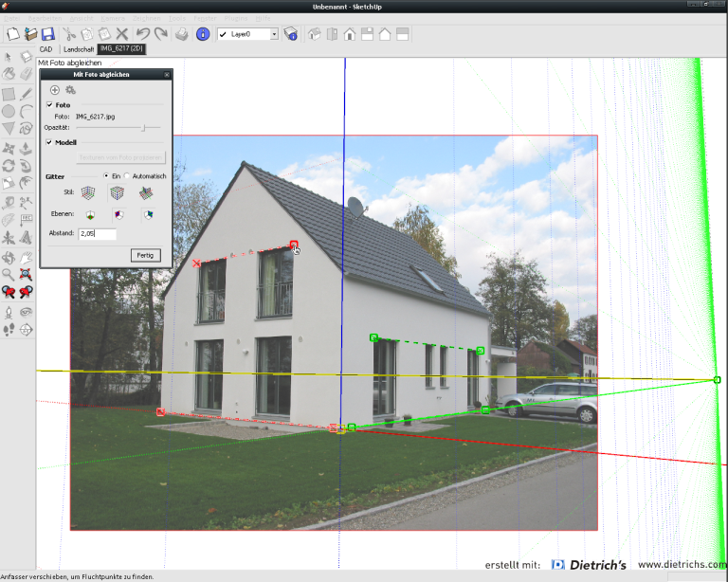Viewport: 728px width, 582px height.
Task: Print using the printer icon
Action: pyautogui.click(x=182, y=34)
